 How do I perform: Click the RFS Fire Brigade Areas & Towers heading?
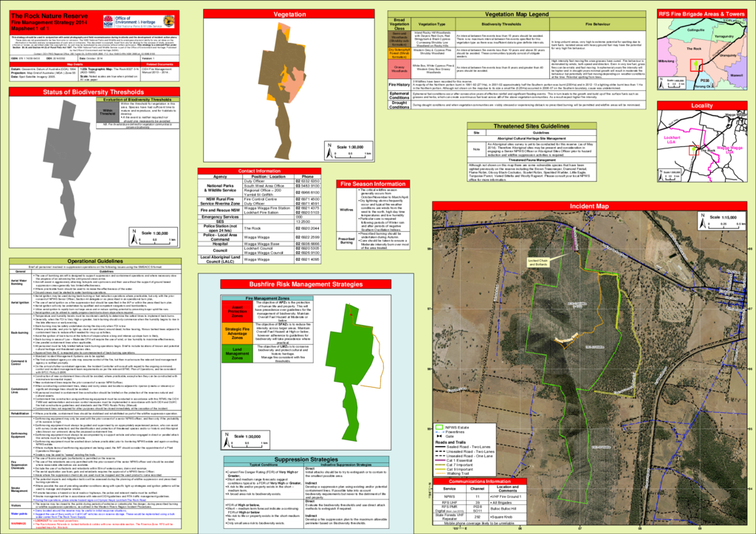pyautogui.click(x=701, y=14)
